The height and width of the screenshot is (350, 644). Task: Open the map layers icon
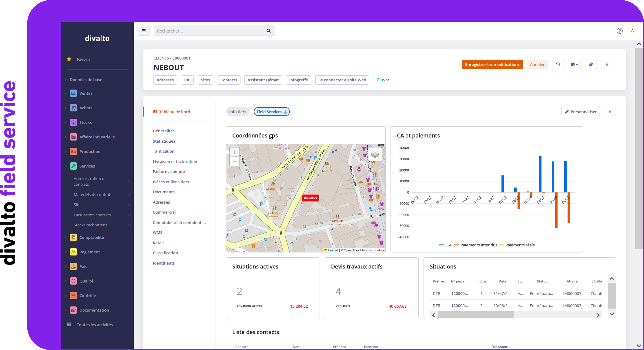[375, 154]
